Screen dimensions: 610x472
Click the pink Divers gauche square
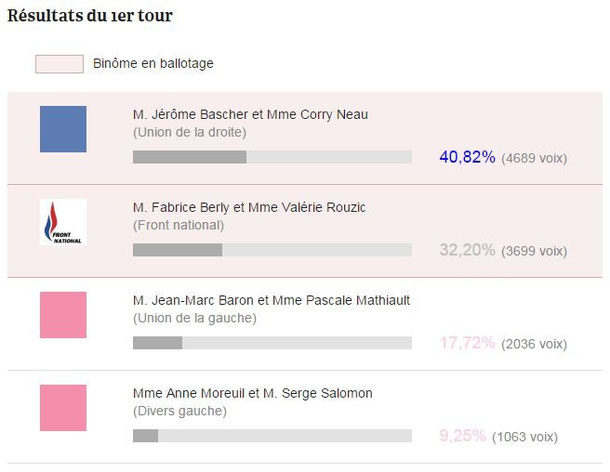(x=63, y=408)
